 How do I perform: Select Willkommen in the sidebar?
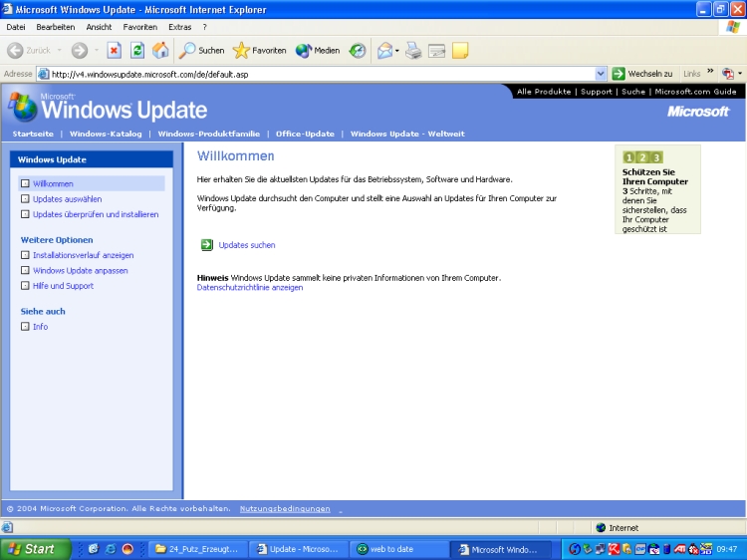click(53, 184)
